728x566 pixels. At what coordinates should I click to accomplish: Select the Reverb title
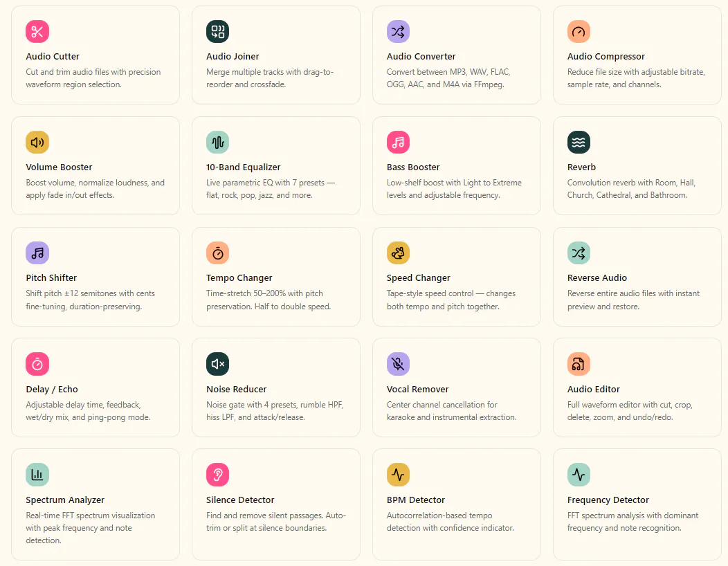pos(581,167)
